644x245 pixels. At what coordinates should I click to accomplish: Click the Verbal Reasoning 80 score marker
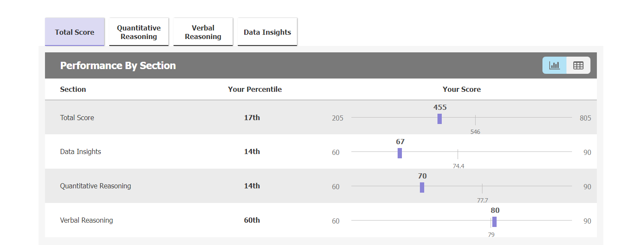pyautogui.click(x=494, y=222)
